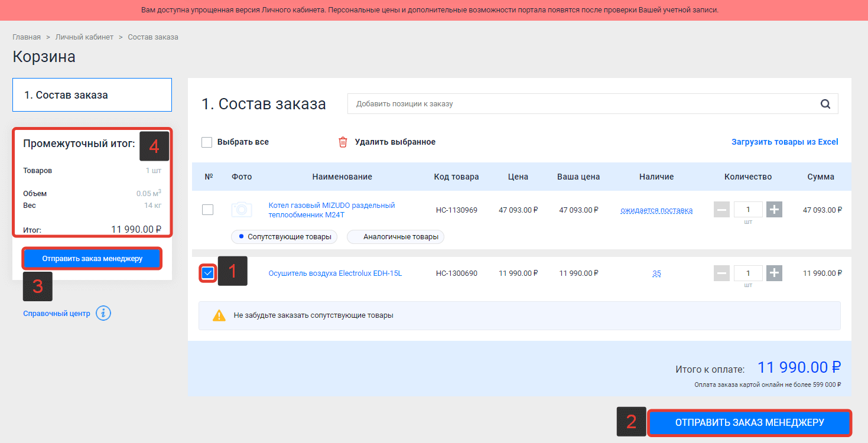Open Аналогичные товары tab
Screen dimensions: 868x443
[395, 237]
